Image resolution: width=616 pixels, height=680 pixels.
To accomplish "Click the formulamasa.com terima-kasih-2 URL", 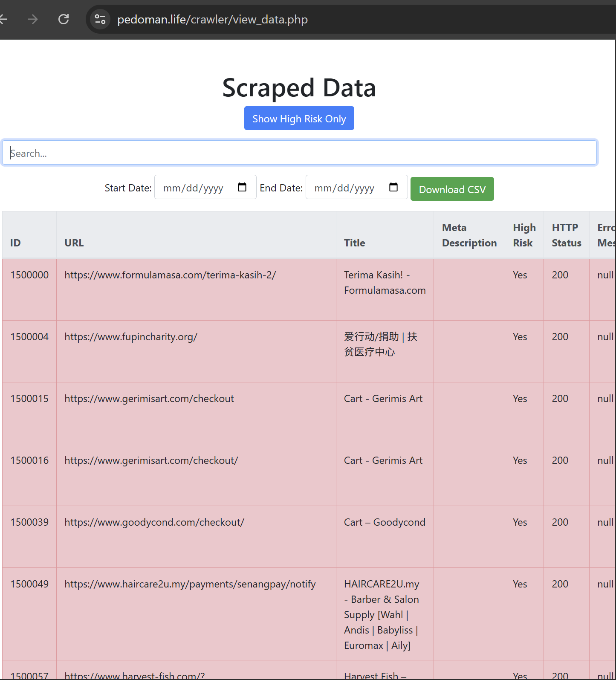I will coord(170,275).
